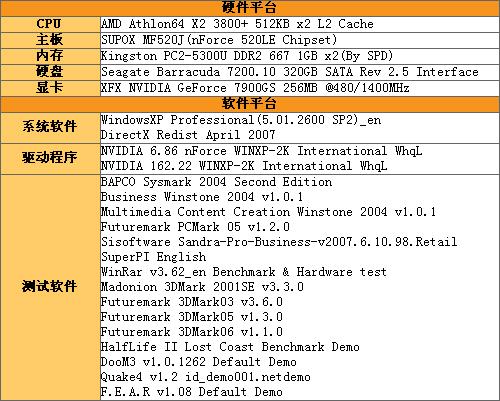The image size is (500, 401).
Task: Click the Sisoftware Sandra-Pro-Business line
Action: click(279, 242)
